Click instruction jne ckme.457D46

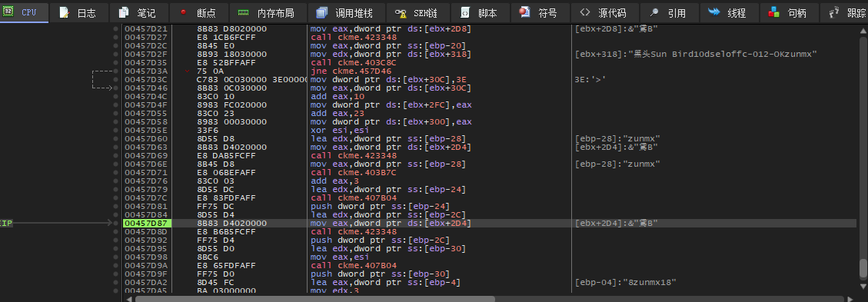click(x=351, y=71)
